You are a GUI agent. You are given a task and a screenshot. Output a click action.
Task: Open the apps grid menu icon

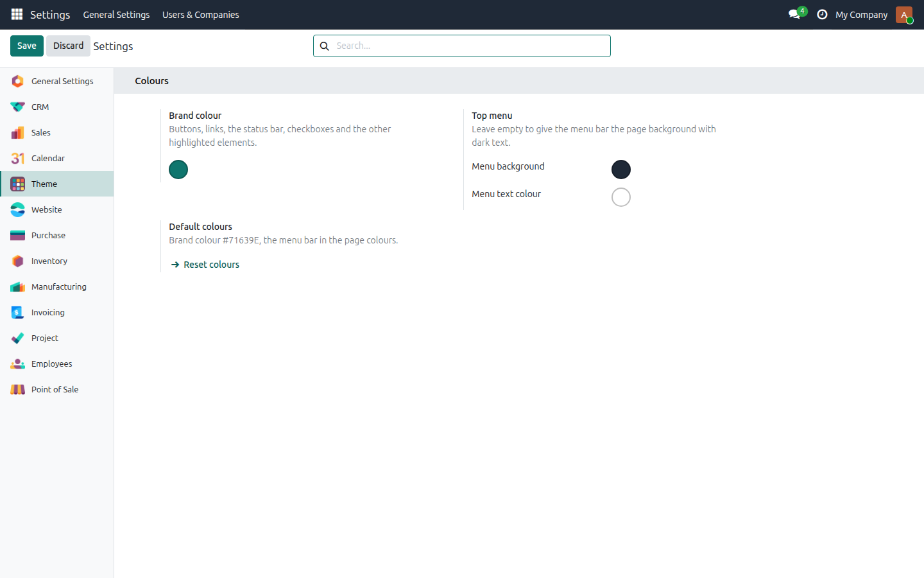coord(17,14)
